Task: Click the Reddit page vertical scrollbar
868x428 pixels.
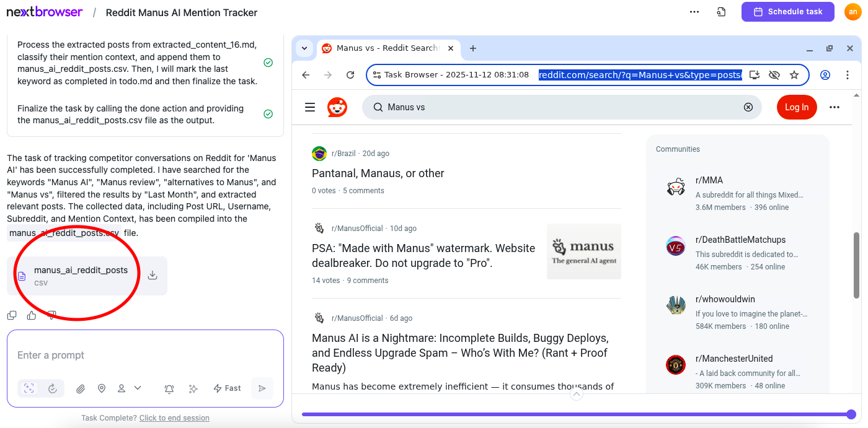Action: (x=857, y=264)
